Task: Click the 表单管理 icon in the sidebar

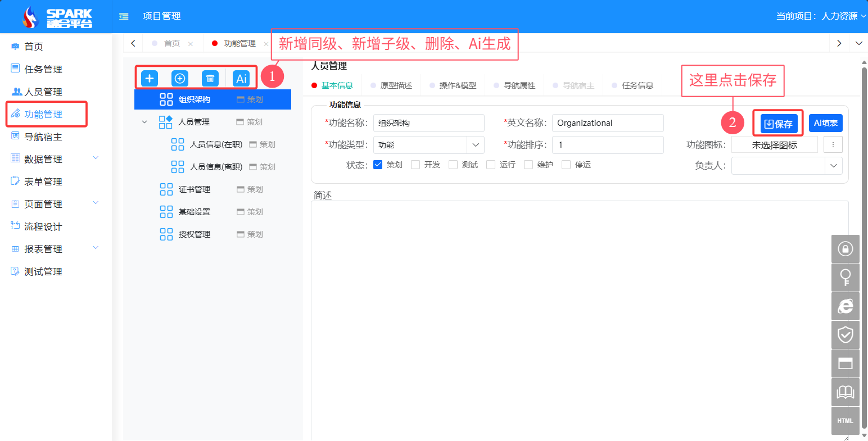Action: [15, 181]
